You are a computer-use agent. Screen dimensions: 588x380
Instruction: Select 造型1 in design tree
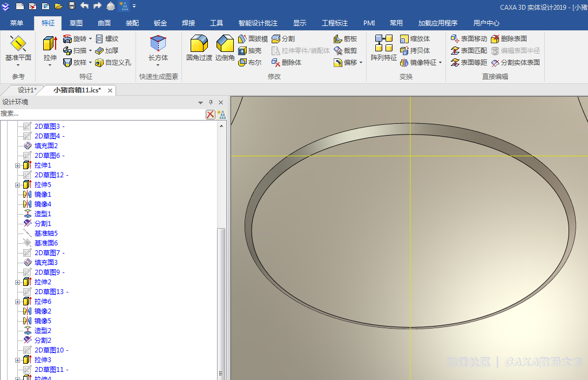tap(42, 214)
